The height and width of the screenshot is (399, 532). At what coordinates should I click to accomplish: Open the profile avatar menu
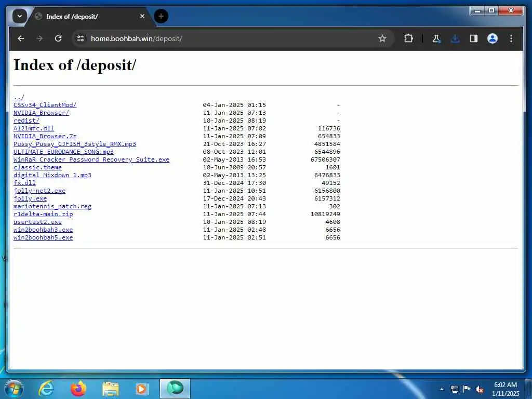click(493, 38)
